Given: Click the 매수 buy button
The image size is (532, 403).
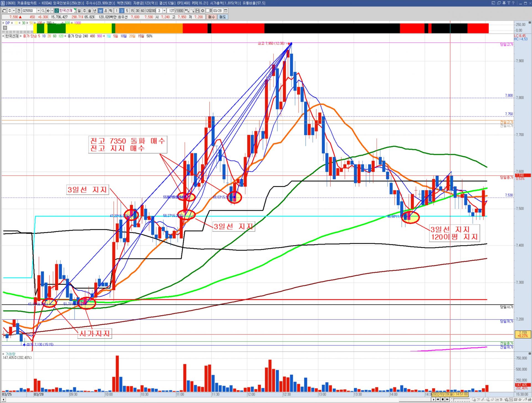Looking at the screenshot, I should point(211,17).
